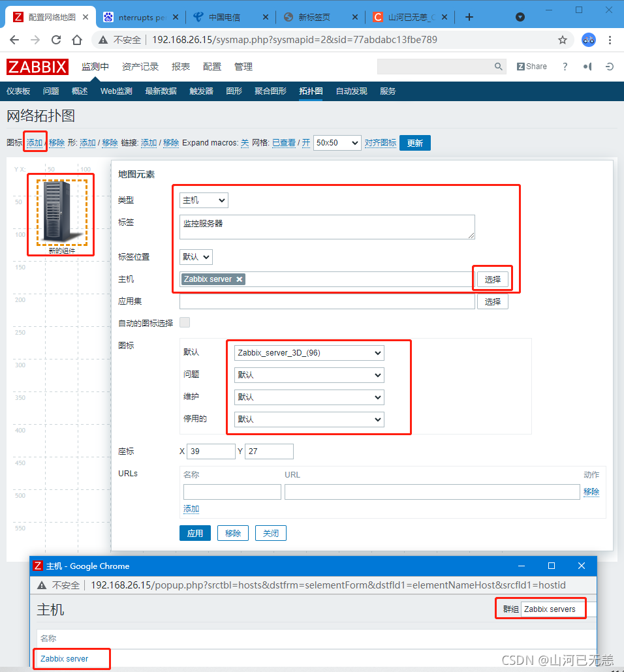Bookmark this page with star icon
Viewport: 624px width, 672px height.
pyautogui.click(x=562, y=40)
